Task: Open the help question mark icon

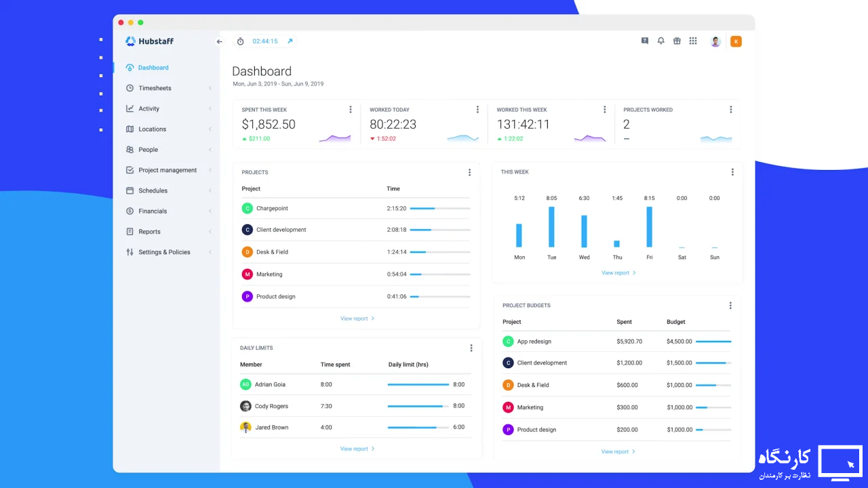Action: [x=645, y=41]
